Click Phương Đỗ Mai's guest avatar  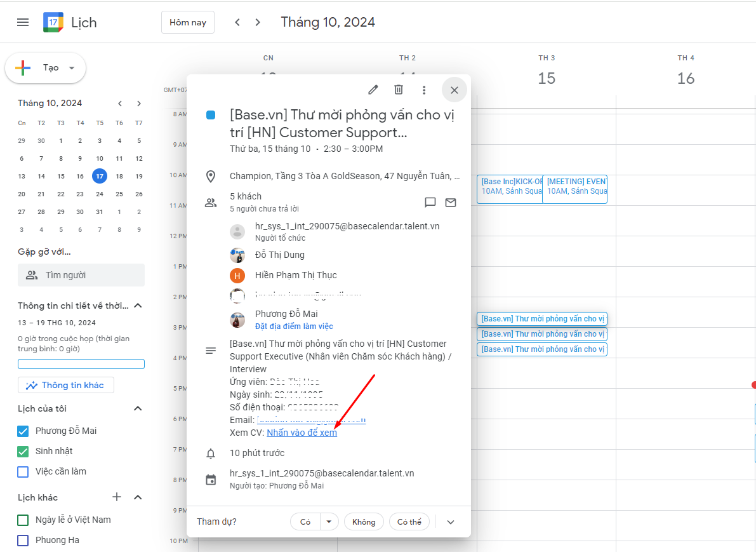(237, 320)
